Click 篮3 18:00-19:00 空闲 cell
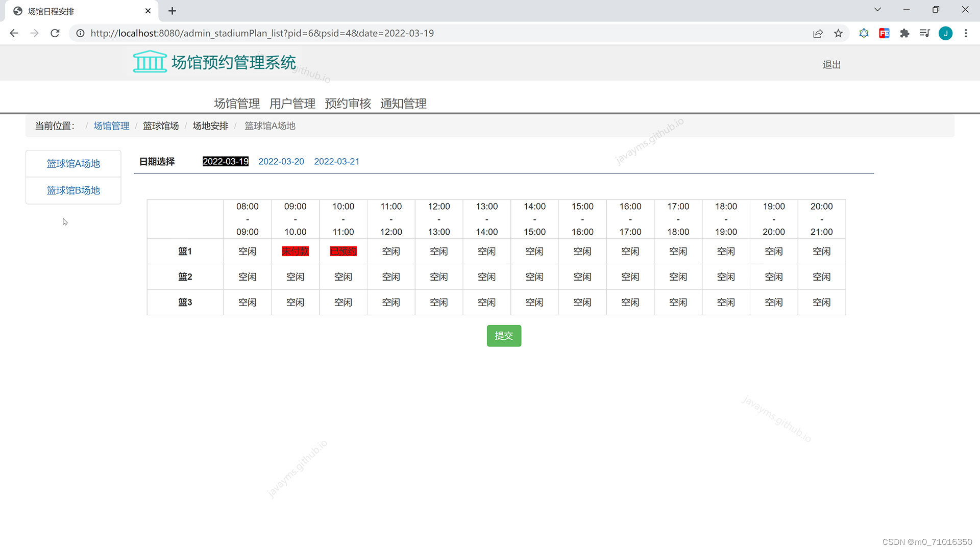980x551 pixels. click(726, 303)
